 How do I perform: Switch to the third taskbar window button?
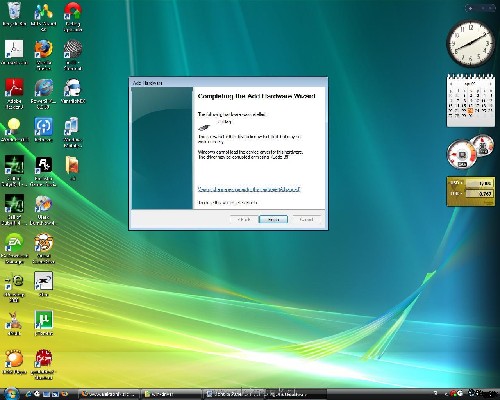click(x=233, y=394)
